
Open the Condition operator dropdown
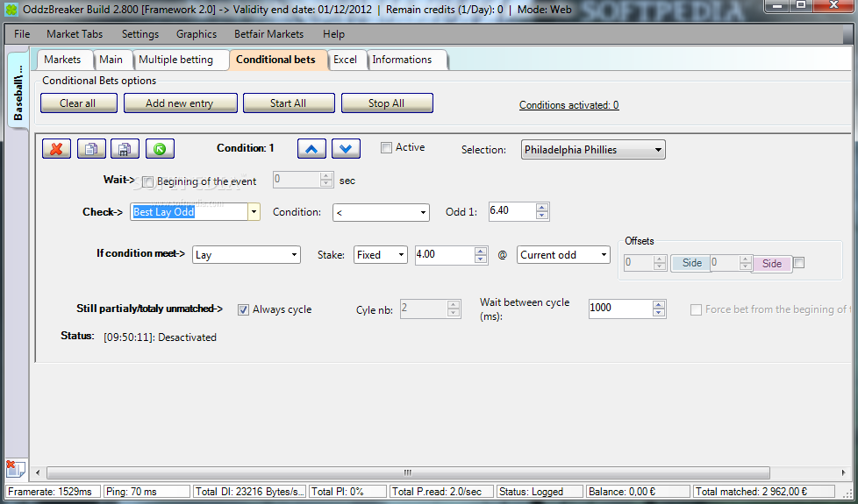pyautogui.click(x=381, y=213)
